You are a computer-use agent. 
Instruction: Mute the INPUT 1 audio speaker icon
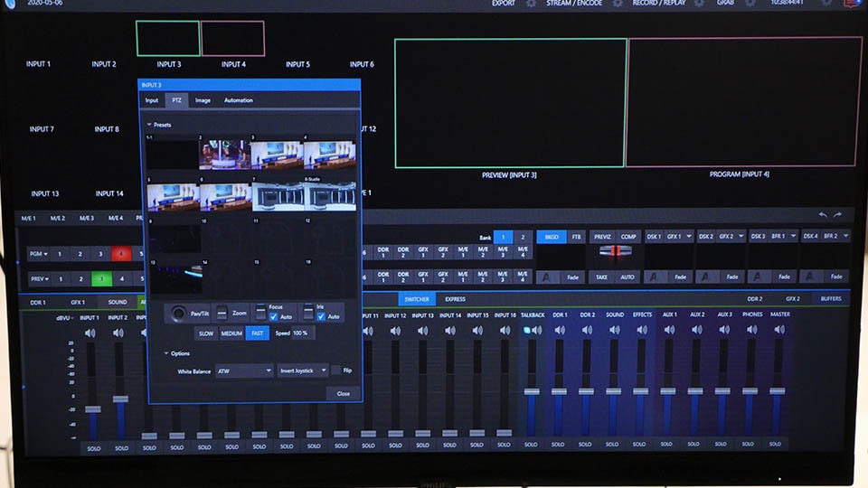[90, 333]
